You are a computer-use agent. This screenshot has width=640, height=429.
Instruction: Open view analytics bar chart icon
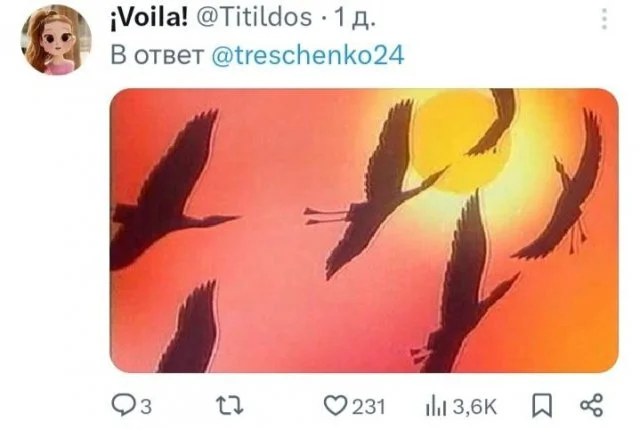pyautogui.click(x=436, y=407)
